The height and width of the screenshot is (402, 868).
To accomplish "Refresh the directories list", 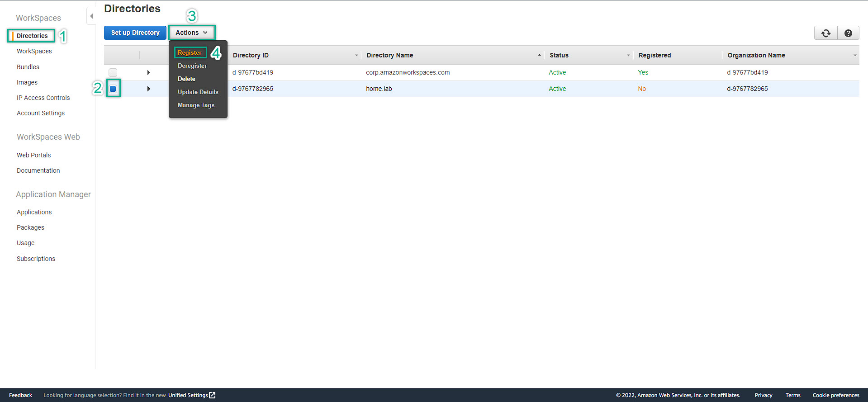I will [826, 33].
